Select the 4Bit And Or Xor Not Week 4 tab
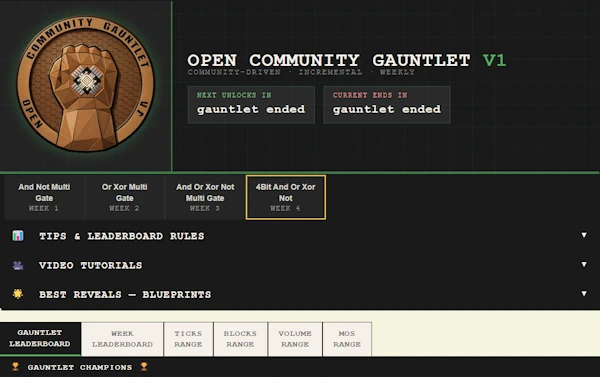Image resolution: width=600 pixels, height=377 pixels. click(x=286, y=197)
